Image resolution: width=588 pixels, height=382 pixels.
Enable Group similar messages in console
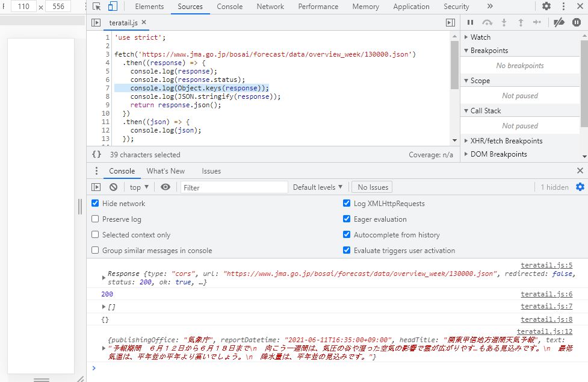[x=94, y=250]
